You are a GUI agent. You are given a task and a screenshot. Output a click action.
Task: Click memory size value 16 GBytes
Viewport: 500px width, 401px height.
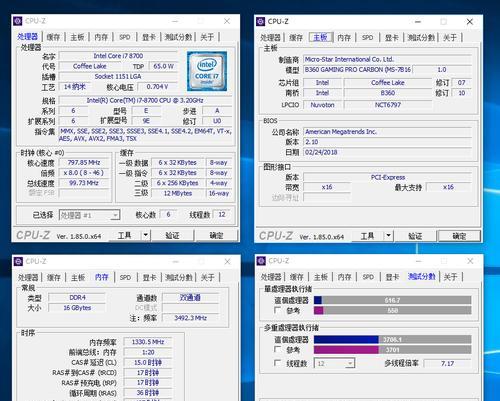pos(77,308)
